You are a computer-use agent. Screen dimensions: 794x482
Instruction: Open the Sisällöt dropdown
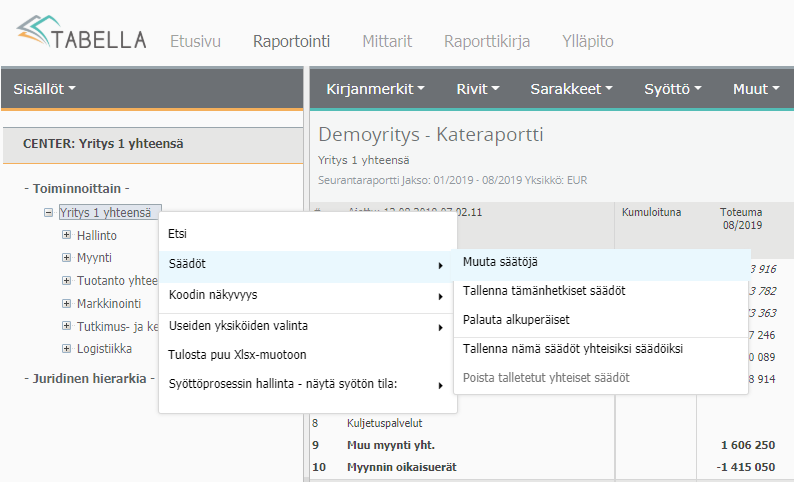[x=45, y=89]
